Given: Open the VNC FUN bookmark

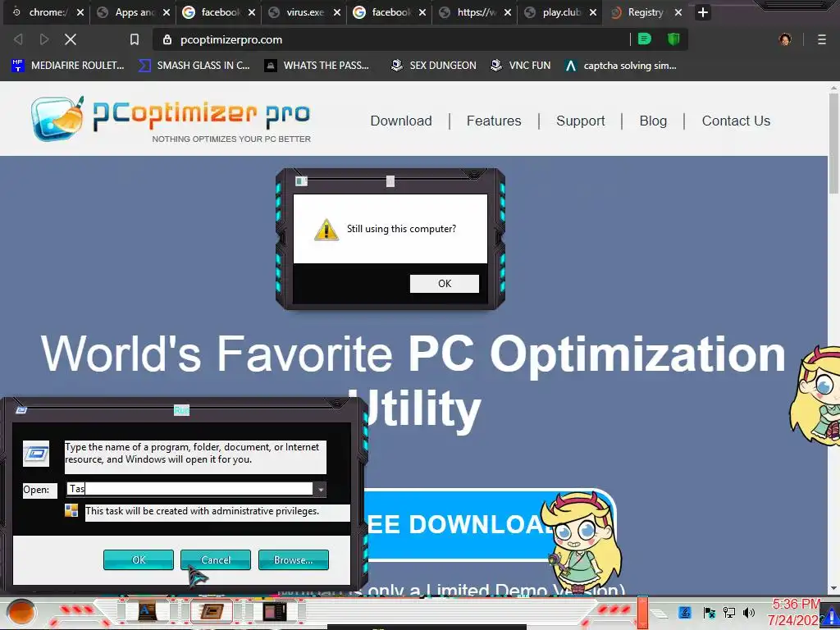Looking at the screenshot, I should pyautogui.click(x=520, y=66).
